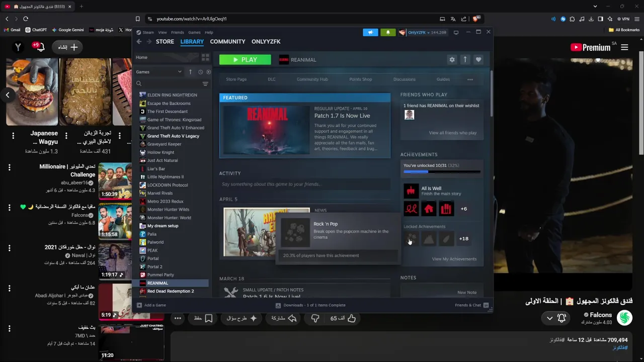Open the COMMUNITY tab in Steam

[x=227, y=42]
